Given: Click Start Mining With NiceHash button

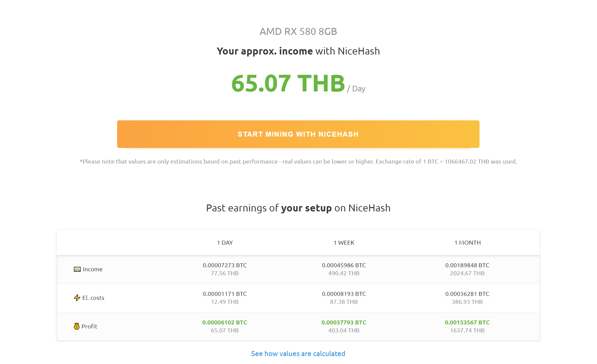Looking at the screenshot, I should (298, 134).
